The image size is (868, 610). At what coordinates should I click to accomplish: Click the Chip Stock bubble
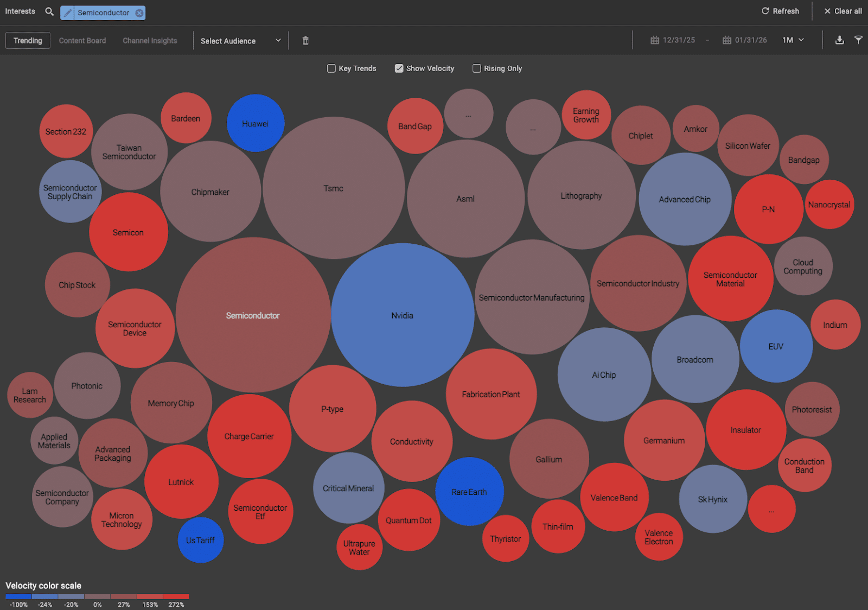78,285
